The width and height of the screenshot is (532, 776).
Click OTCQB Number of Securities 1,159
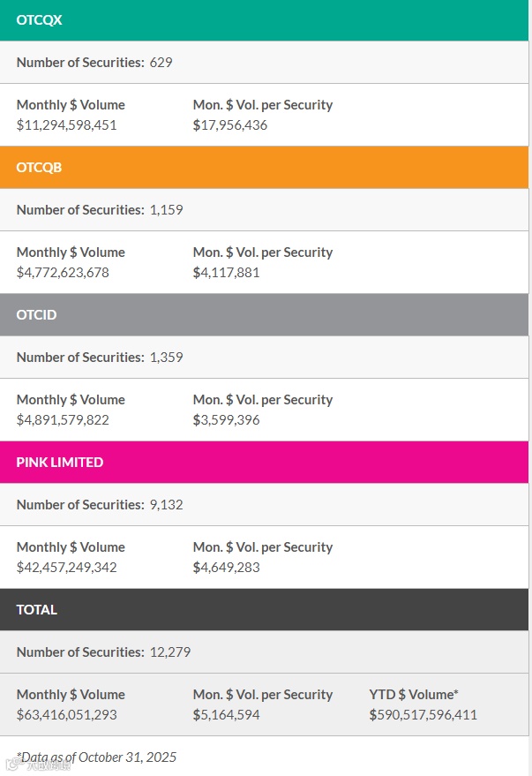(x=167, y=210)
